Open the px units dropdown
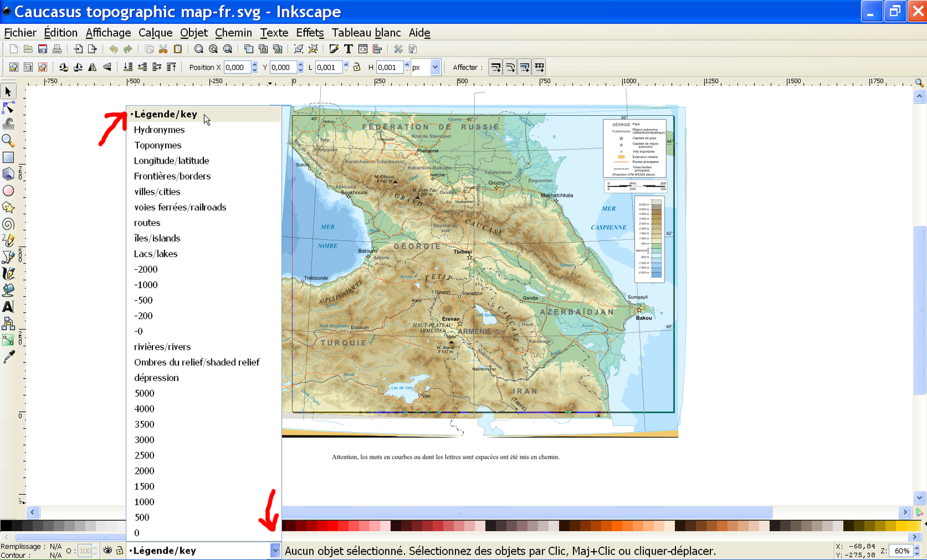 (435, 67)
